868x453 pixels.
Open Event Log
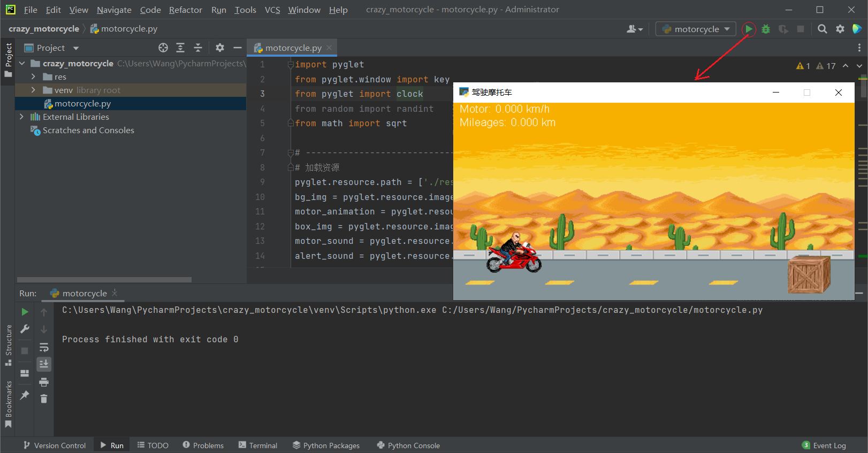coord(824,446)
